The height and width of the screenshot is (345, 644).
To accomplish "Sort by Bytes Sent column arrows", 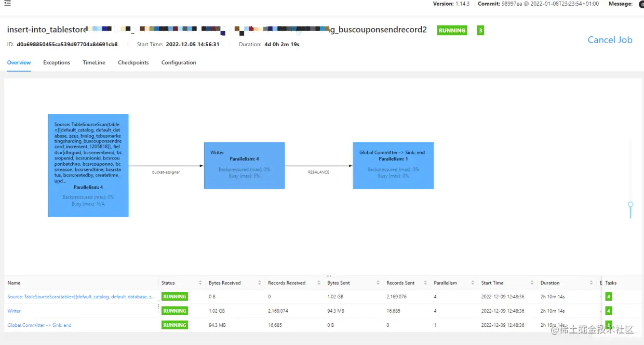I will click(x=378, y=283).
